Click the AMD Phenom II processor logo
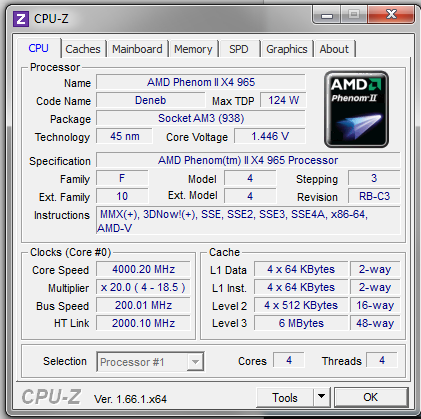The height and width of the screenshot is (419, 421). click(356, 109)
